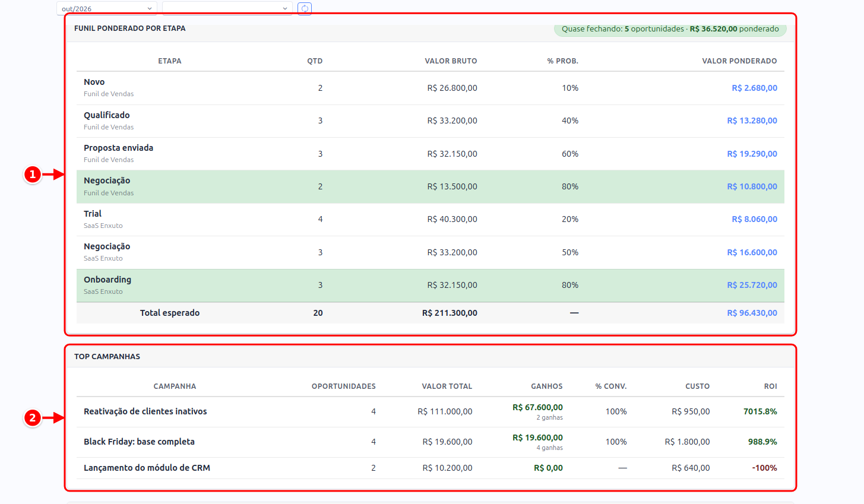Click gains value R$ 0,00

click(x=548, y=468)
